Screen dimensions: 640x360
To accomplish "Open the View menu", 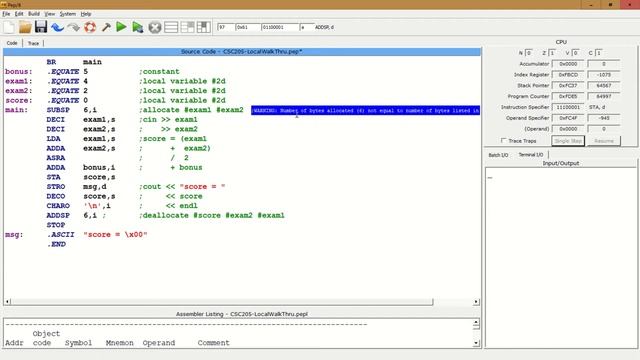I will pyautogui.click(x=50, y=14).
